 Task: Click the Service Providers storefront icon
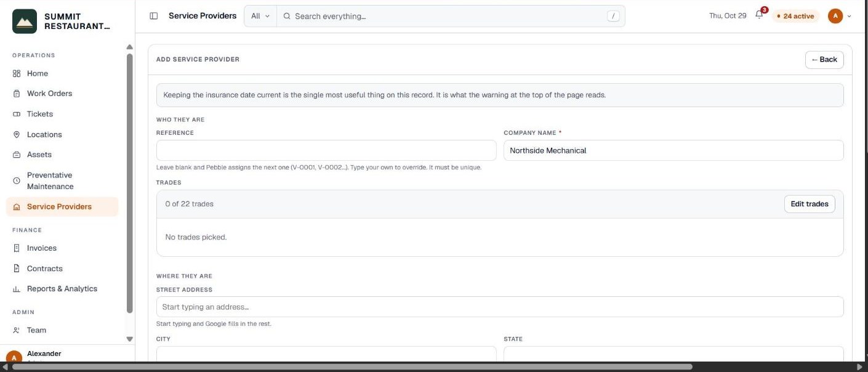pos(17,207)
